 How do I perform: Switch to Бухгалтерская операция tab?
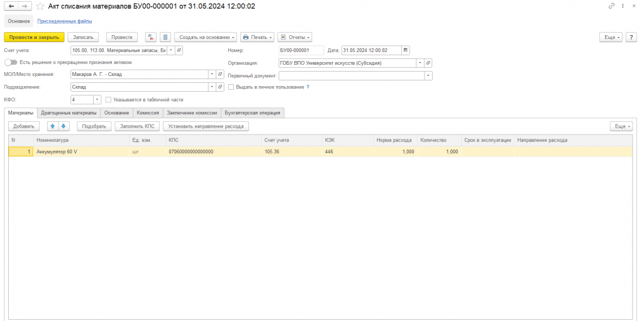tap(253, 112)
